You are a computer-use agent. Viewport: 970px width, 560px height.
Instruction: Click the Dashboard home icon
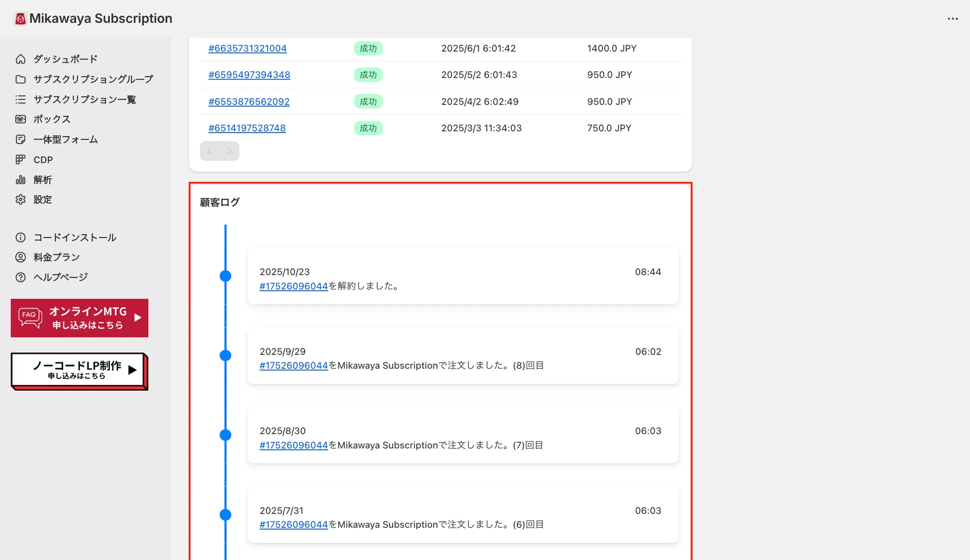[x=20, y=59]
